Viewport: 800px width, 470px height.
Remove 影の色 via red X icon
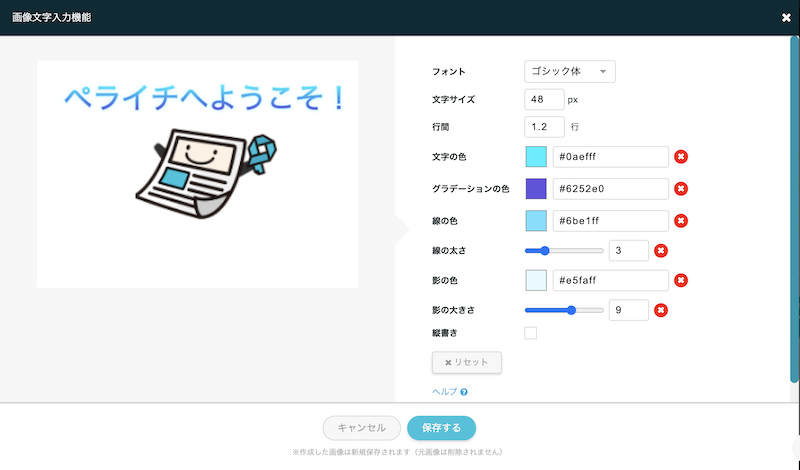point(681,281)
